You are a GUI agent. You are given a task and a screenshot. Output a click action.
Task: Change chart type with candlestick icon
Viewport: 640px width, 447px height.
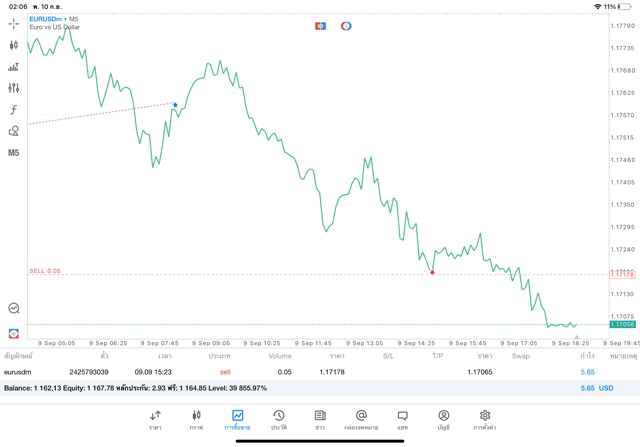point(14,45)
